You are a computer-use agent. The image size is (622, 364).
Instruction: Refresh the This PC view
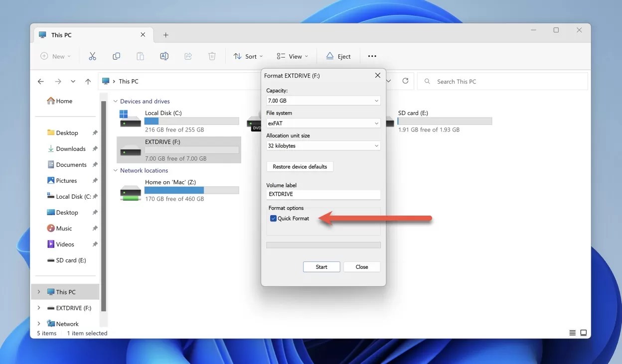(x=405, y=81)
